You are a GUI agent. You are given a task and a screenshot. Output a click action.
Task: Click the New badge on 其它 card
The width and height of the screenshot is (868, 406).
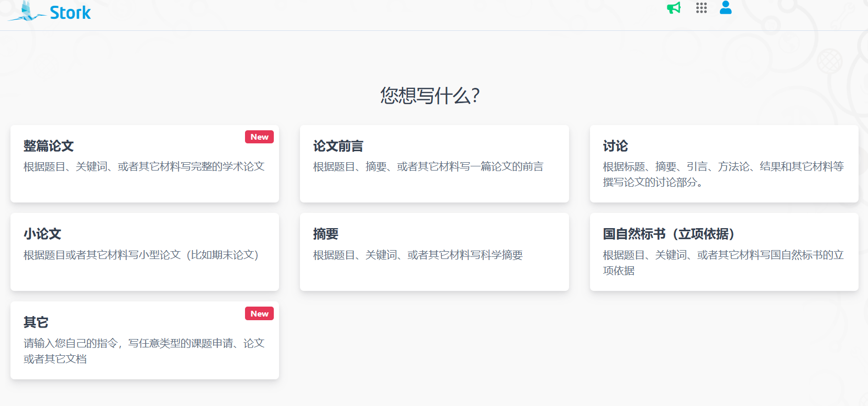pyautogui.click(x=259, y=314)
